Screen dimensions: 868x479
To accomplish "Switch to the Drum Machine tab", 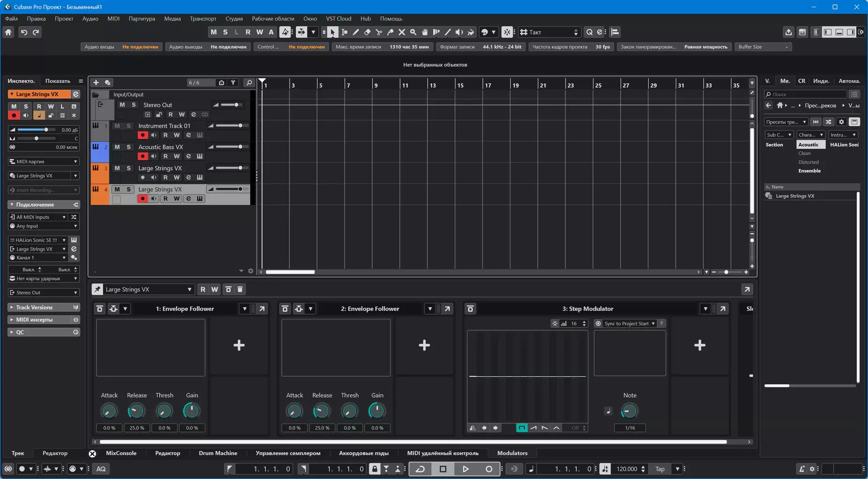I will click(x=218, y=453).
